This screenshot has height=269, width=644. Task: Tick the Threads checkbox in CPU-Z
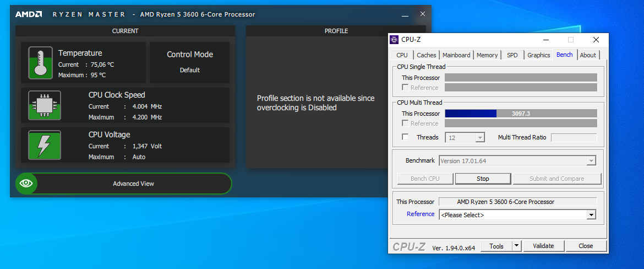click(x=405, y=137)
